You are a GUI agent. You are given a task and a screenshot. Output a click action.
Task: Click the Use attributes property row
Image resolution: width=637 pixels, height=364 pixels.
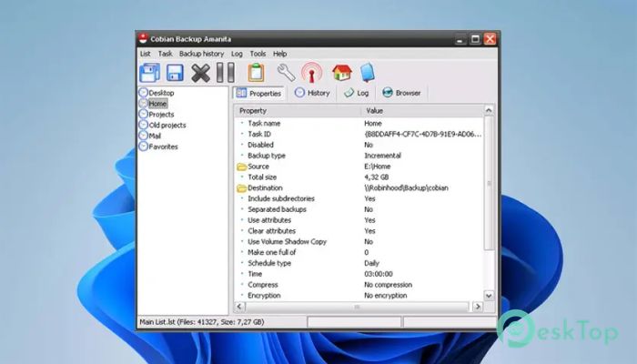pos(359,220)
